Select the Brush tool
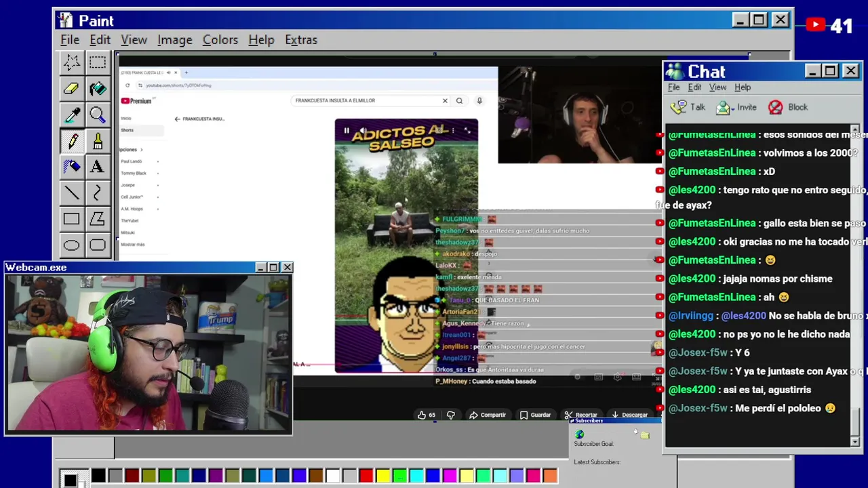This screenshot has height=488, width=868. pyautogui.click(x=98, y=141)
